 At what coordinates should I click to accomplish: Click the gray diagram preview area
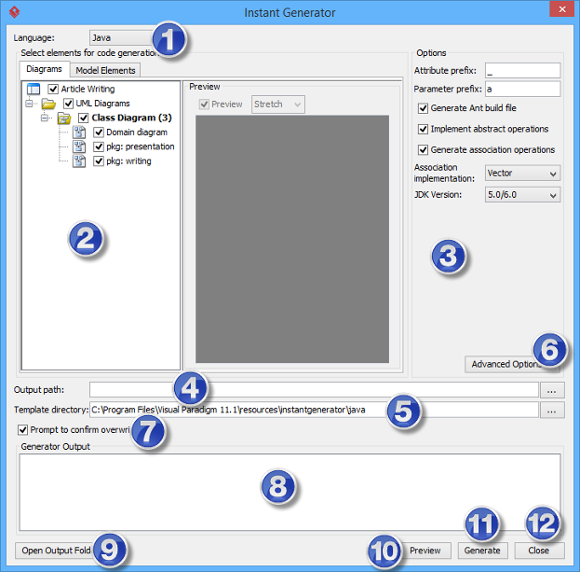[x=292, y=239]
